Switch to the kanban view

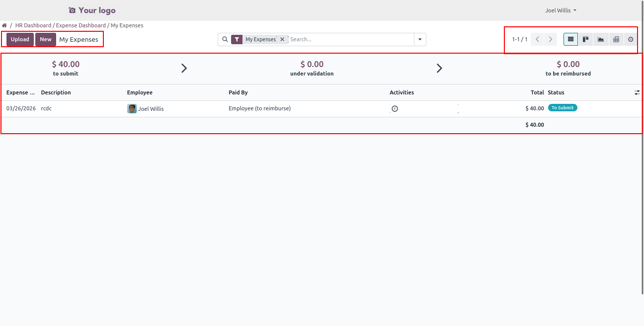click(x=586, y=39)
